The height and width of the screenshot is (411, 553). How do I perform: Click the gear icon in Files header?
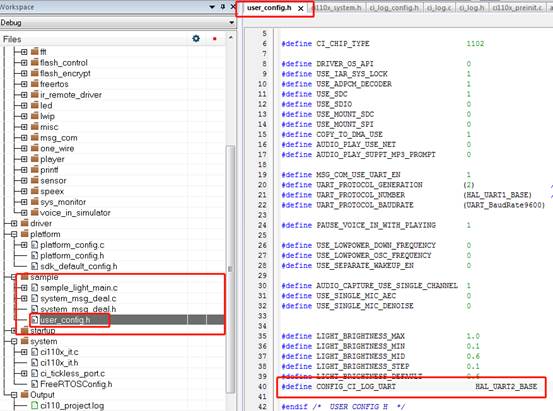tap(196, 38)
